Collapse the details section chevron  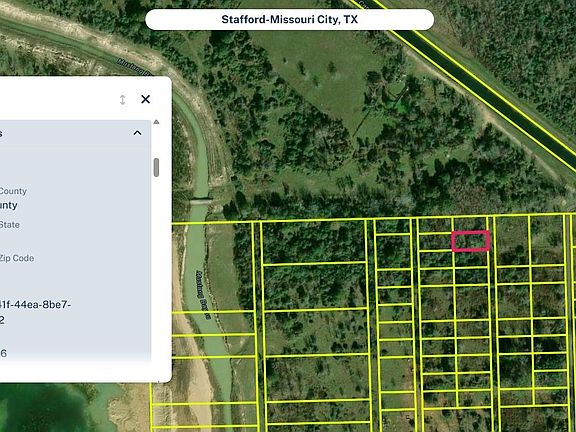(x=137, y=133)
